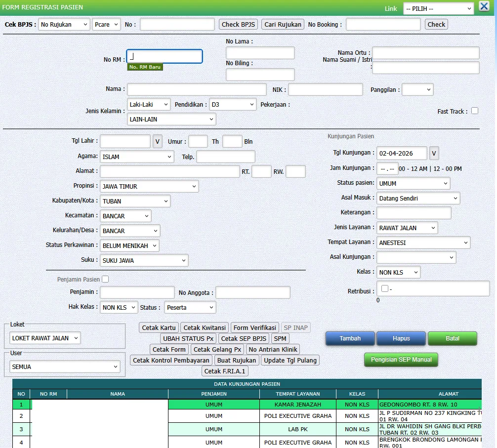Screen dimensions: 497x448
Task: Click the green Batal button
Action: coord(453,338)
